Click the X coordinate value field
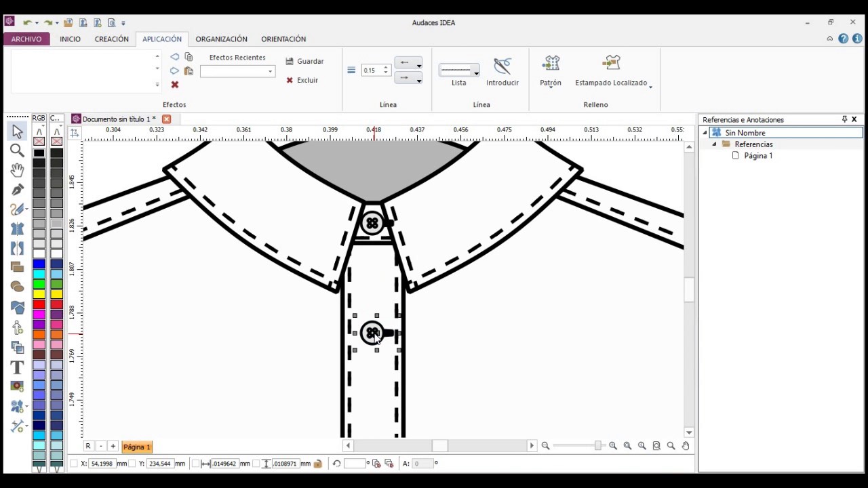Viewport: 868px width, 488px height. 102,464
